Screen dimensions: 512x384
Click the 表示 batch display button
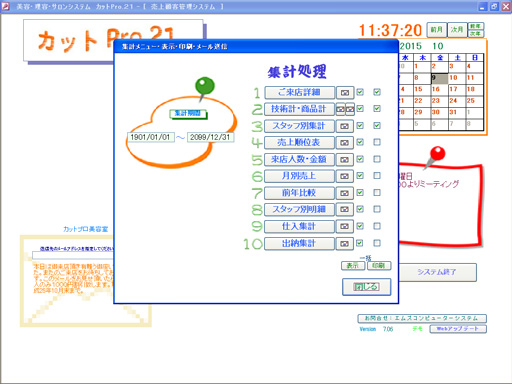click(353, 266)
